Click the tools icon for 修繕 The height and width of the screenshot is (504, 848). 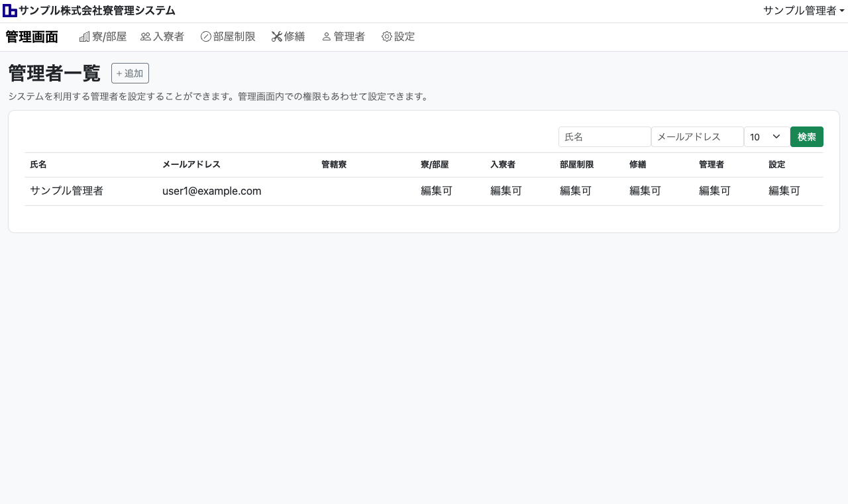pyautogui.click(x=277, y=37)
